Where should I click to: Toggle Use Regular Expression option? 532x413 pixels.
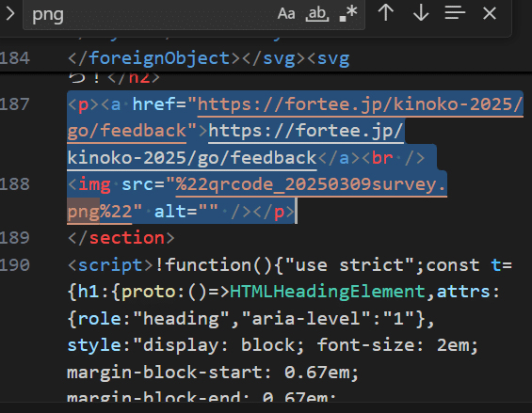pyautogui.click(x=348, y=14)
